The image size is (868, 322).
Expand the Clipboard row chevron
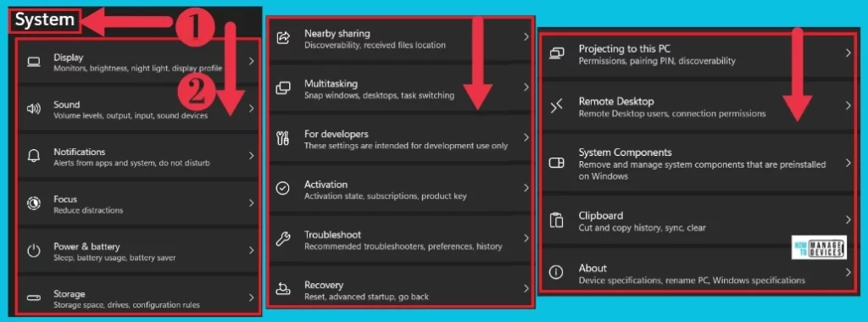point(848,219)
